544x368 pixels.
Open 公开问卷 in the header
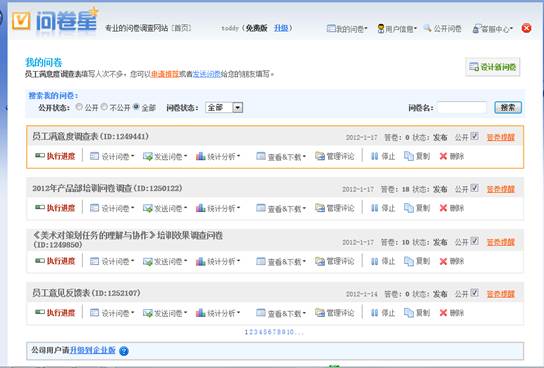coord(443,28)
